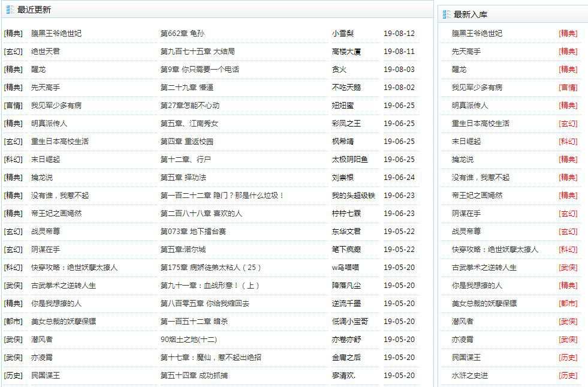The height and width of the screenshot is (387, 588).
Task: Open chapter 第九十一章：血战形意！（上）
Action: point(210,286)
